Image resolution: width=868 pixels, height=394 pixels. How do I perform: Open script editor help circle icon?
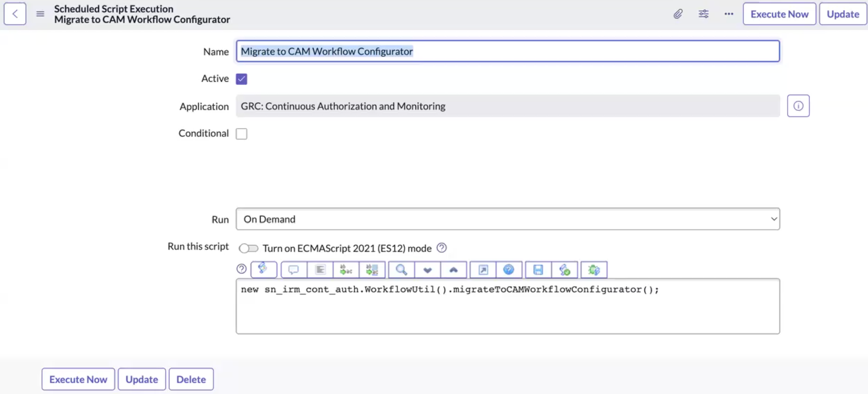(x=241, y=269)
